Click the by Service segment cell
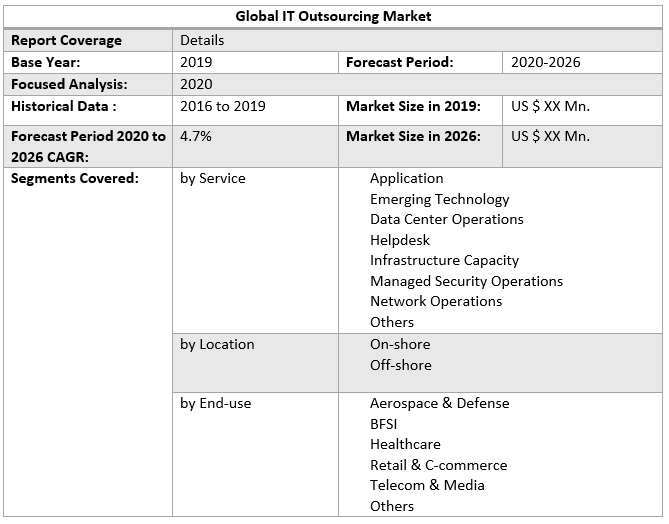The height and width of the screenshot is (524, 669). coord(213,178)
